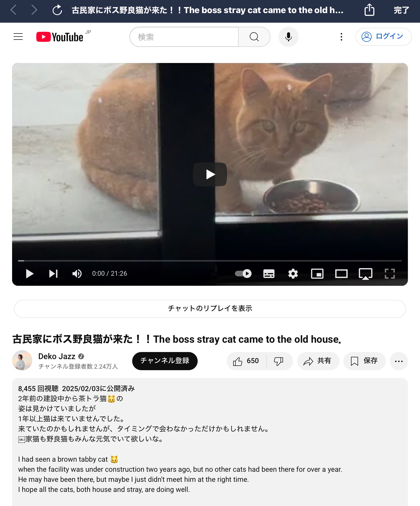Open the player settings gear
Image resolution: width=420 pixels, height=506 pixels.
(x=293, y=274)
